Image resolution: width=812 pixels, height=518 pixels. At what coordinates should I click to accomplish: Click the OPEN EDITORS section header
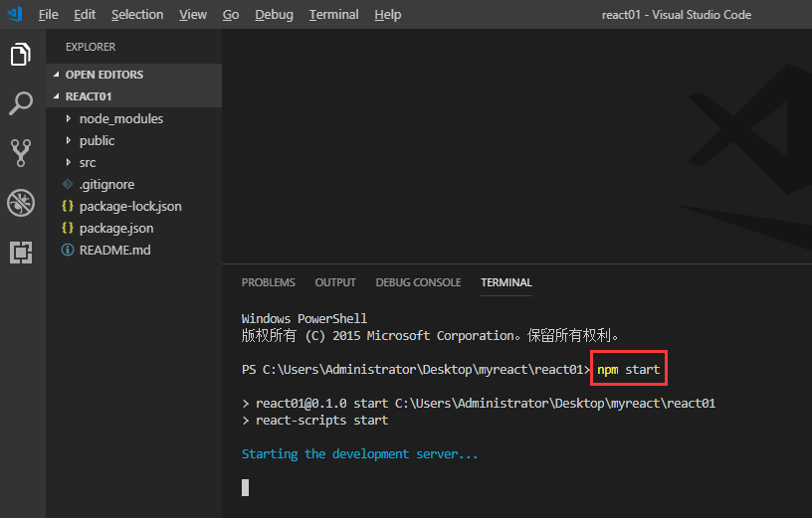[x=104, y=75]
